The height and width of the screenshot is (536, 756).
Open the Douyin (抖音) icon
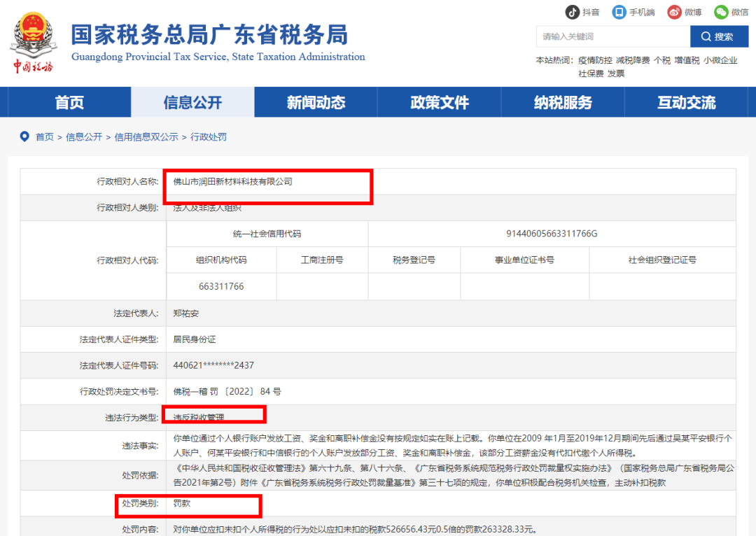tap(574, 12)
